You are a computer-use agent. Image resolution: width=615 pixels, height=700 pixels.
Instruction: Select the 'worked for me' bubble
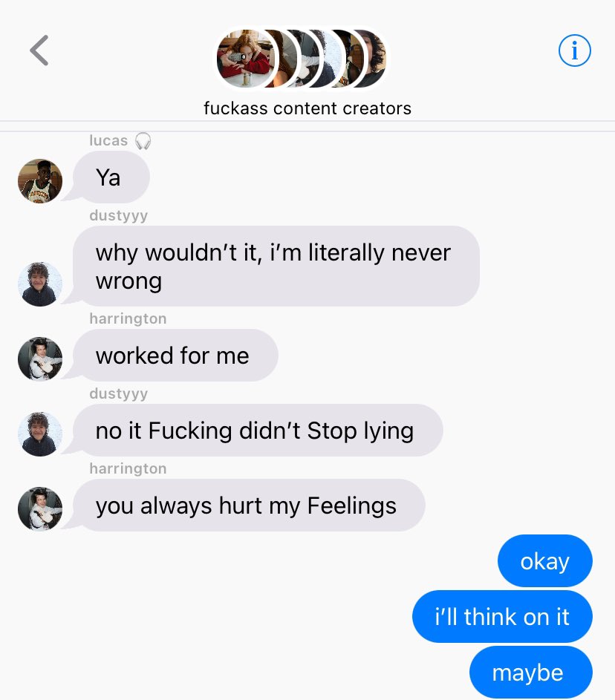pyautogui.click(x=175, y=356)
